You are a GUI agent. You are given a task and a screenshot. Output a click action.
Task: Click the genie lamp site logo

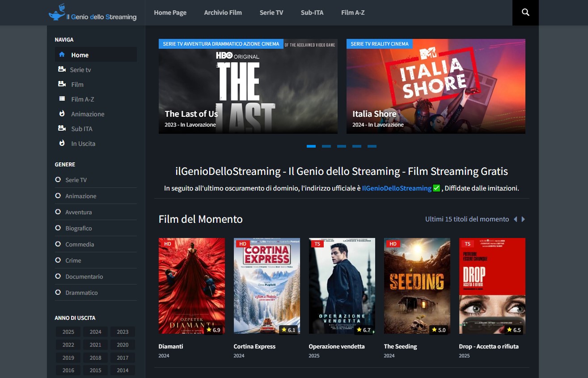pyautogui.click(x=93, y=13)
